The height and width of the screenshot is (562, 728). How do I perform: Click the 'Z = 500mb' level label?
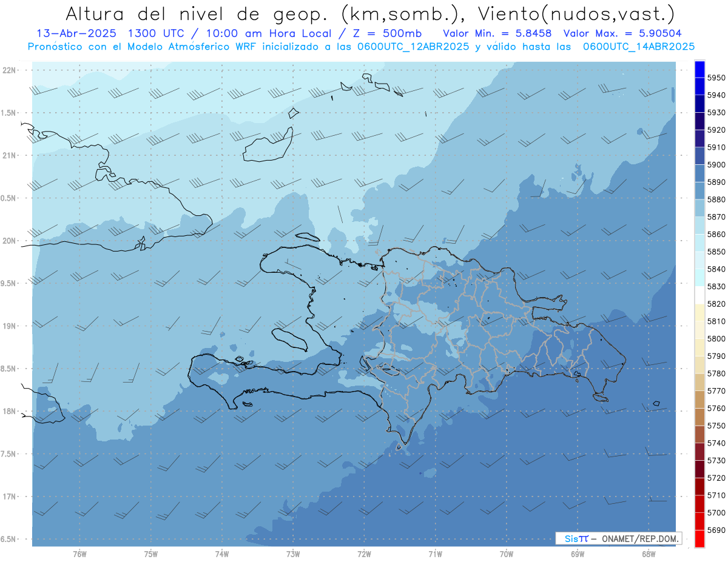(x=383, y=34)
